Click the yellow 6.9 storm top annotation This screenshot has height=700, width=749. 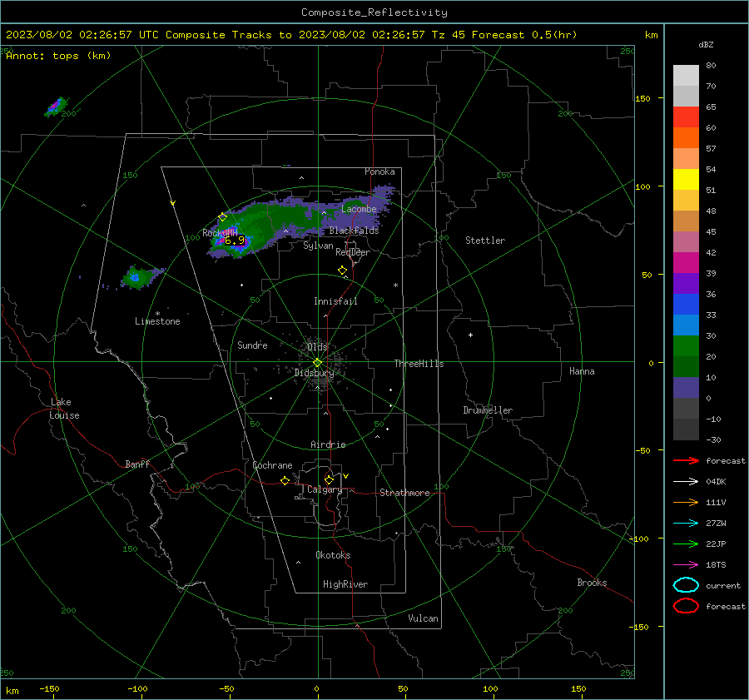coord(235,241)
